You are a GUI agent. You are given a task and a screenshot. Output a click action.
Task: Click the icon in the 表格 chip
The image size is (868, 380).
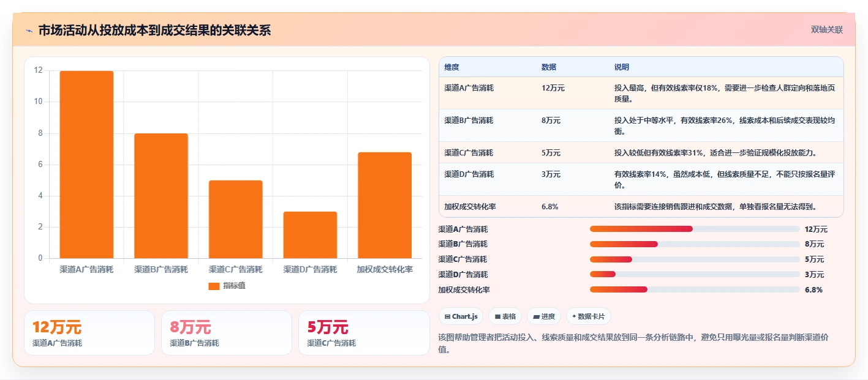tap(497, 316)
